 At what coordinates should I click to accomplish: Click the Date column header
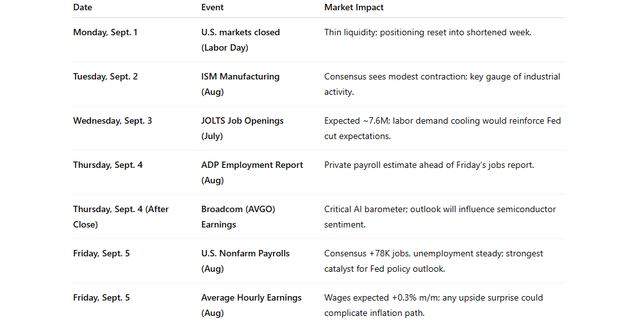tap(82, 8)
